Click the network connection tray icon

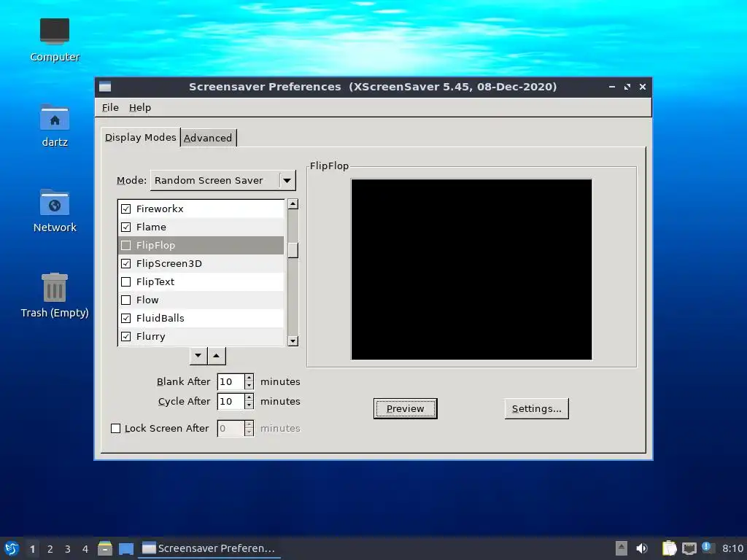(x=689, y=548)
